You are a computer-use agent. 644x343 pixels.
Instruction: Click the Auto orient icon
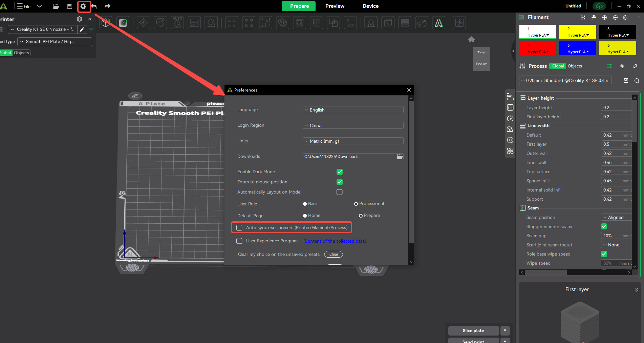[177, 23]
